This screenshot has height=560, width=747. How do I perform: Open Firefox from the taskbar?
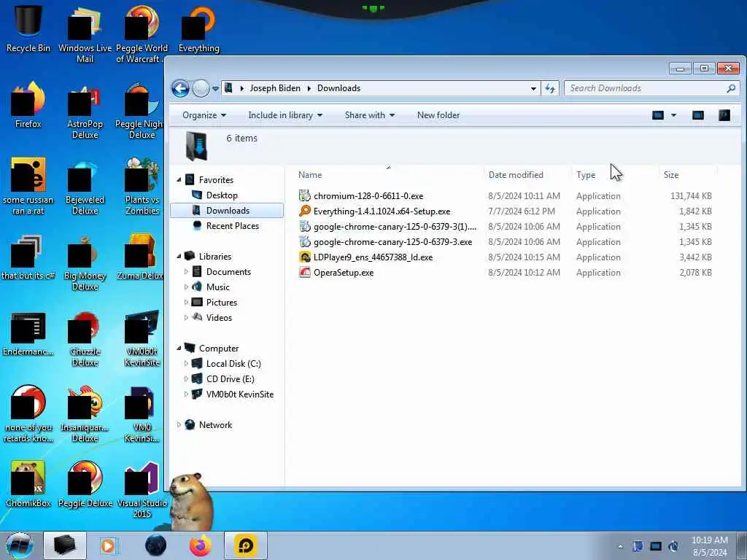201,545
